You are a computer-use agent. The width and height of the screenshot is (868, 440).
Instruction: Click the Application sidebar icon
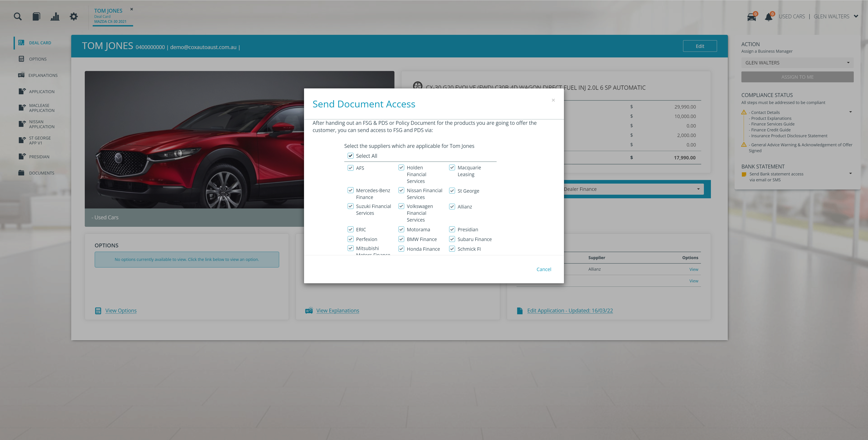coord(22,91)
